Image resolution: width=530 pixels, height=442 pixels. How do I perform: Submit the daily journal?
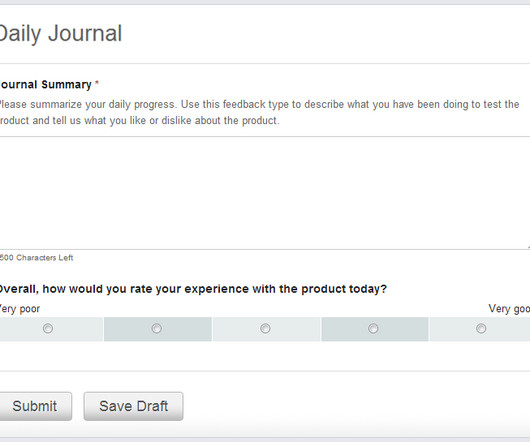(x=35, y=406)
